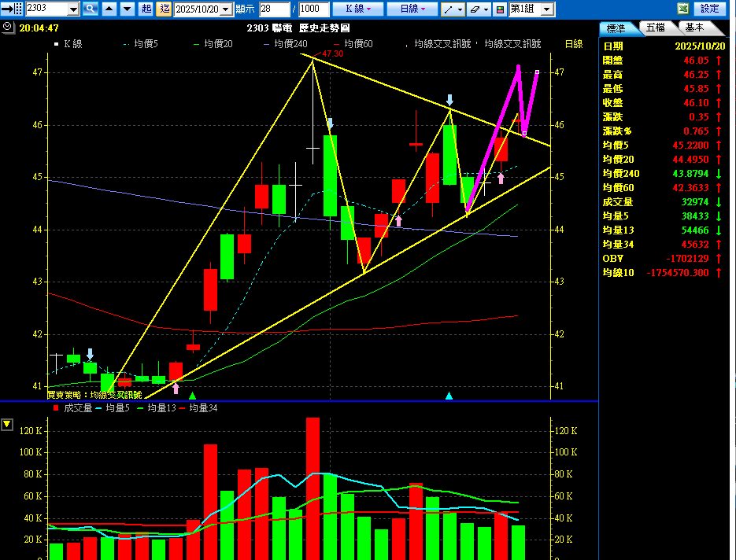Click the cyan triangle marker on date axis
736x560 pixels.
[449, 396]
